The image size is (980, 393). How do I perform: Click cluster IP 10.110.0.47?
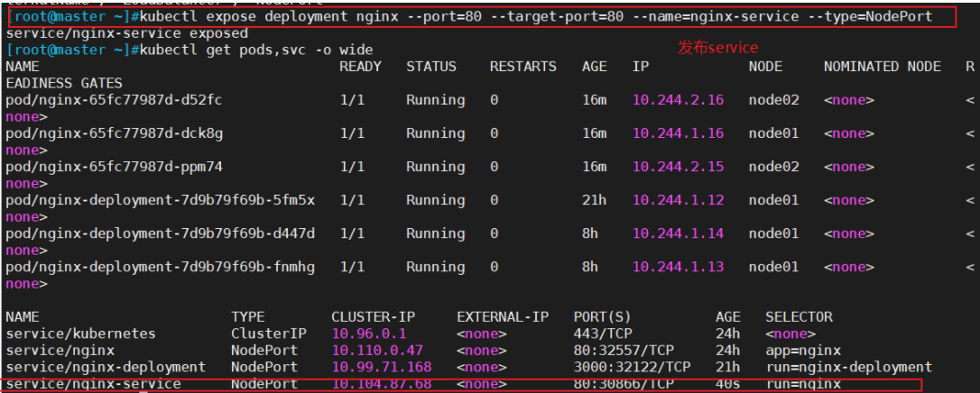[377, 351]
